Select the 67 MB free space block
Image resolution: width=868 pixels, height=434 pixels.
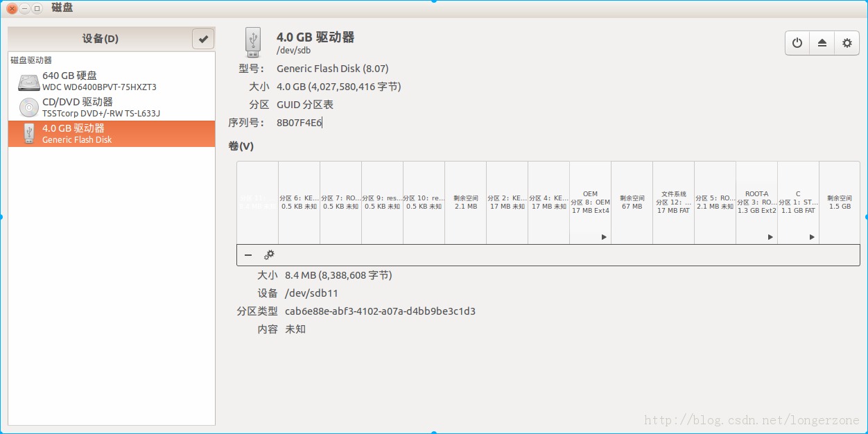coord(632,202)
